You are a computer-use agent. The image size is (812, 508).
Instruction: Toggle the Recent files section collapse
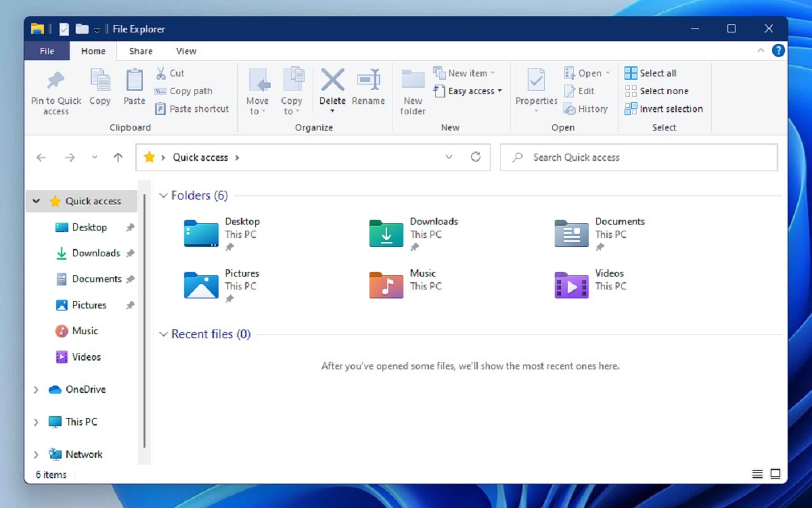tap(163, 334)
